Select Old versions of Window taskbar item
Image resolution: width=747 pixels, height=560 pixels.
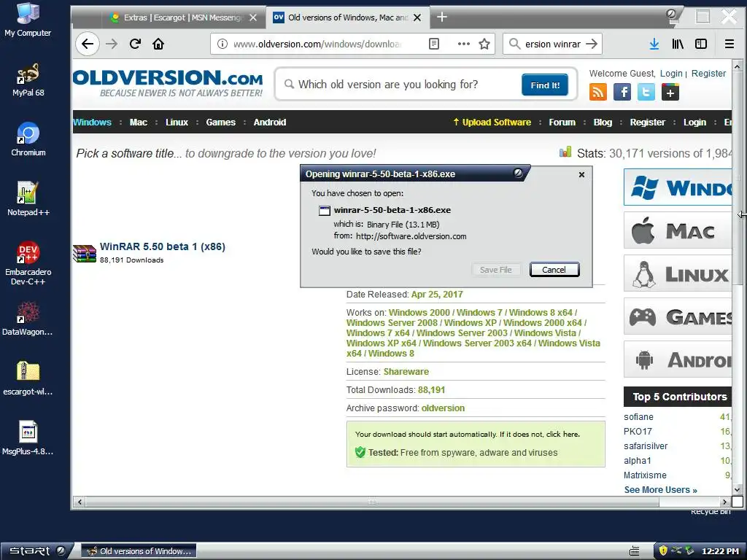coord(139,551)
